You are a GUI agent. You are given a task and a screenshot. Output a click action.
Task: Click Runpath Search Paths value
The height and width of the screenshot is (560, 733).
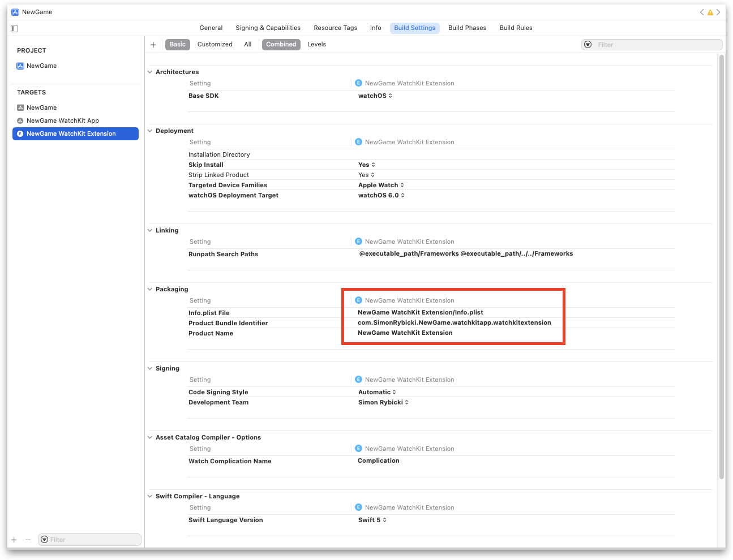coord(466,253)
